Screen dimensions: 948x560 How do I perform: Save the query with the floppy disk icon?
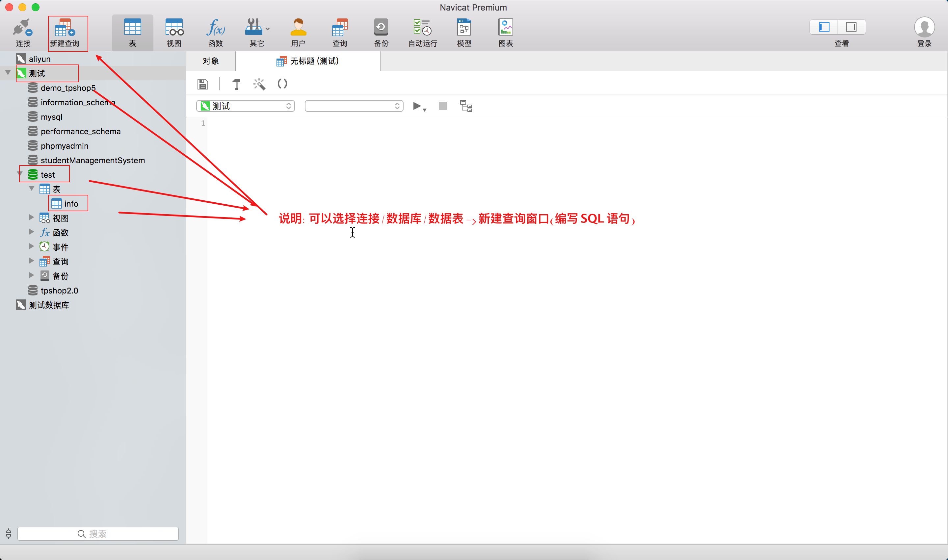coord(203,84)
